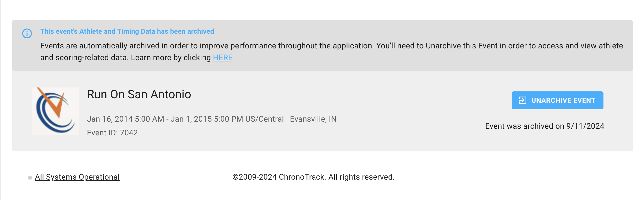Click the "All rights reserved." footer text
This screenshot has height=200, width=644.
click(361, 177)
